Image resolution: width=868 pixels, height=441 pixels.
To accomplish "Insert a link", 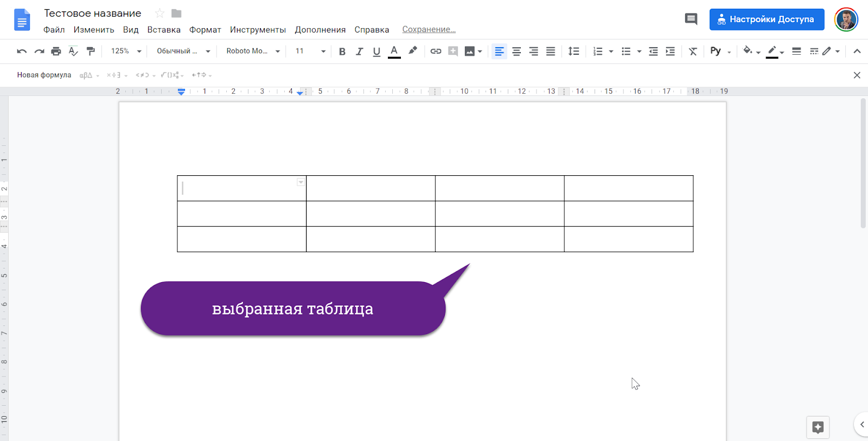I will coord(436,51).
